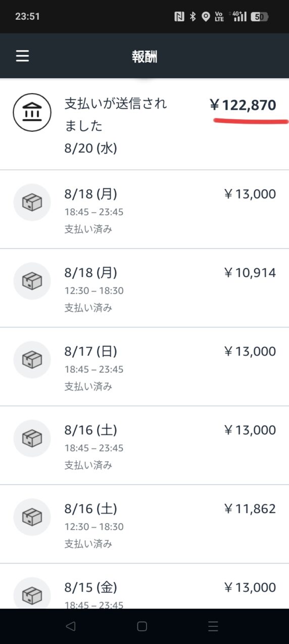The width and height of the screenshot is (289, 644).
Task: Tap package icon for 8/18 18:45 shift
Action: coord(32,202)
